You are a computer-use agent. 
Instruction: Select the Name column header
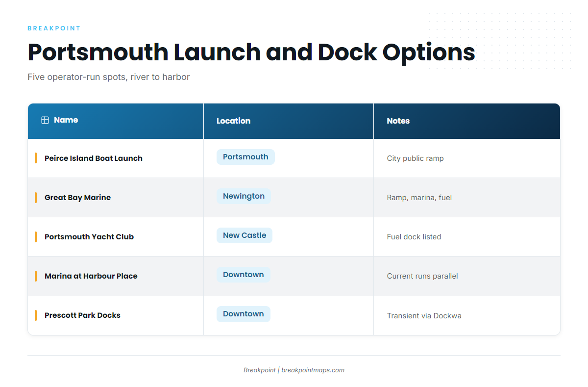pyautogui.click(x=116, y=121)
